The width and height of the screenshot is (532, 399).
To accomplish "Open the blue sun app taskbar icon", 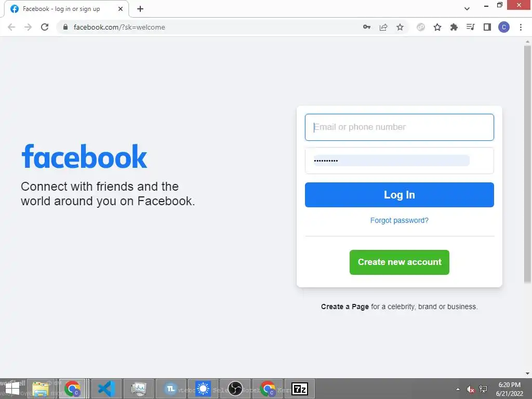I will [203, 389].
